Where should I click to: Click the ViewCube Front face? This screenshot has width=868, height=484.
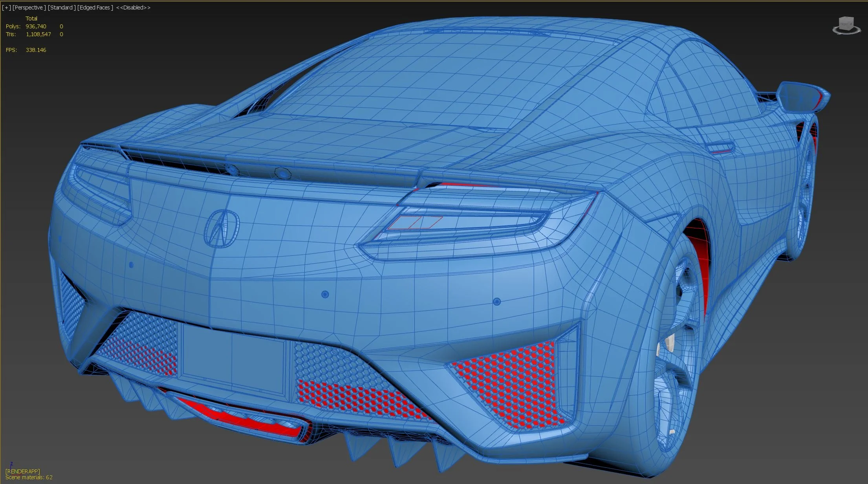point(845,24)
